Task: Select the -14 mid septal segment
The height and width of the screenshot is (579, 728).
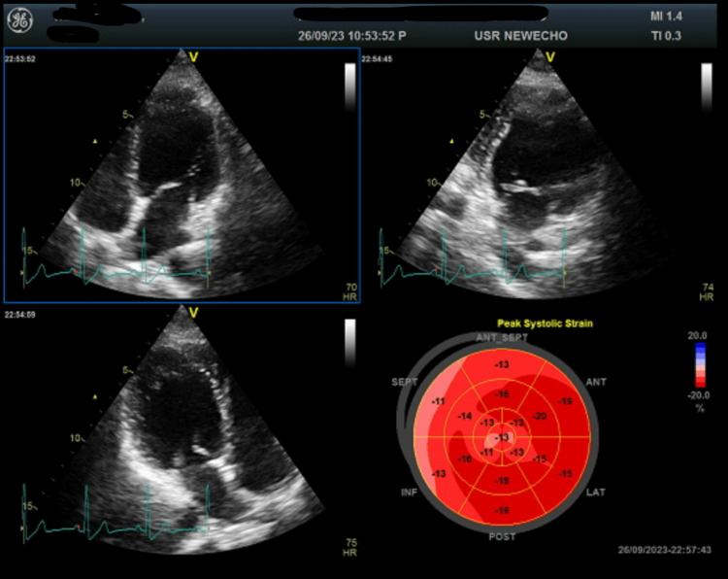Action: [464, 416]
